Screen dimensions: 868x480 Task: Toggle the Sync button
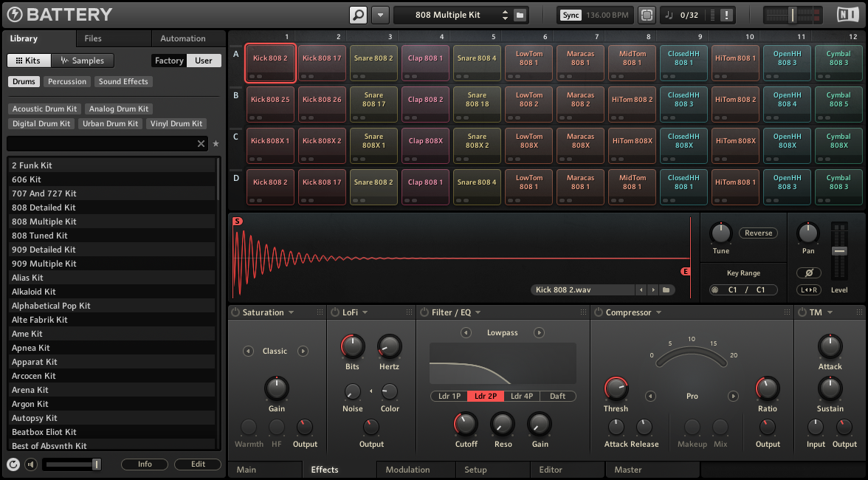pyautogui.click(x=571, y=15)
